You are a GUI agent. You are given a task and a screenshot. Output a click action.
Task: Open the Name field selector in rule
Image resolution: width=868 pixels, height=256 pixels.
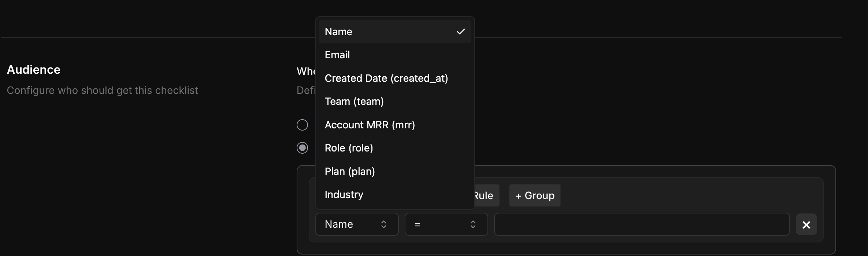tap(356, 224)
